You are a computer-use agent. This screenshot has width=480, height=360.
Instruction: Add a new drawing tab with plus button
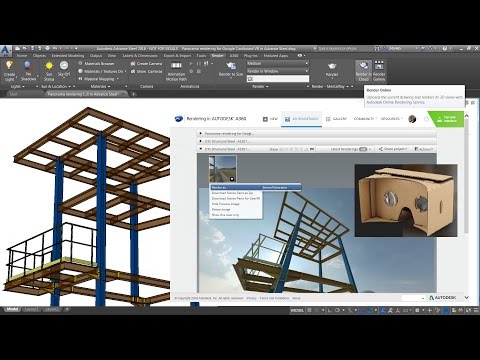click(134, 94)
